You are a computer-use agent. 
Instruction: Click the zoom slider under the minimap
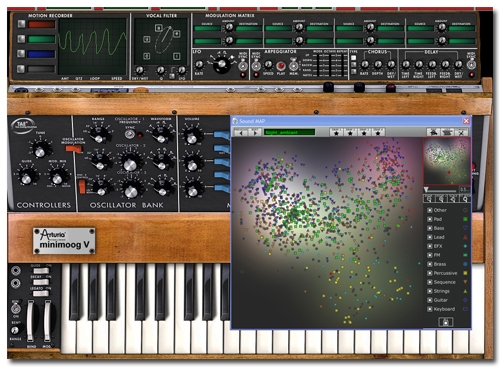[x=441, y=190]
